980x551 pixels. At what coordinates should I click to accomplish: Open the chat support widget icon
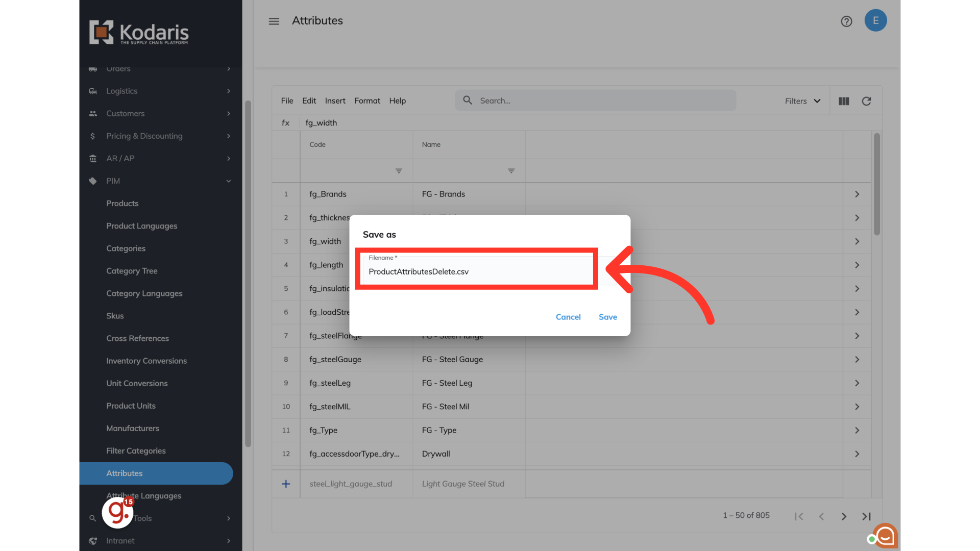click(x=885, y=536)
